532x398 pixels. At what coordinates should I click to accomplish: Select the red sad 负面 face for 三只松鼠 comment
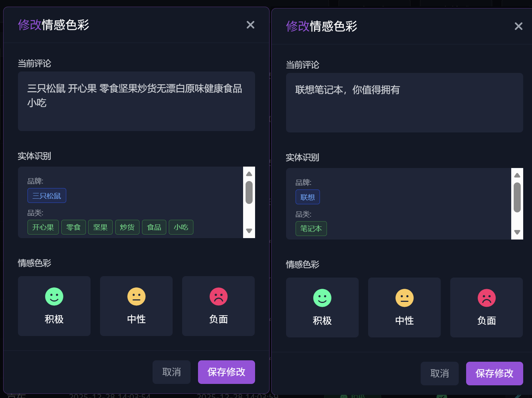(x=218, y=297)
